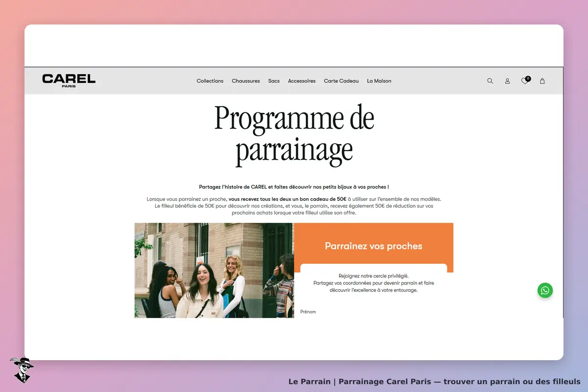Open the wishlist heart icon
588x392 pixels.
tap(525, 80)
